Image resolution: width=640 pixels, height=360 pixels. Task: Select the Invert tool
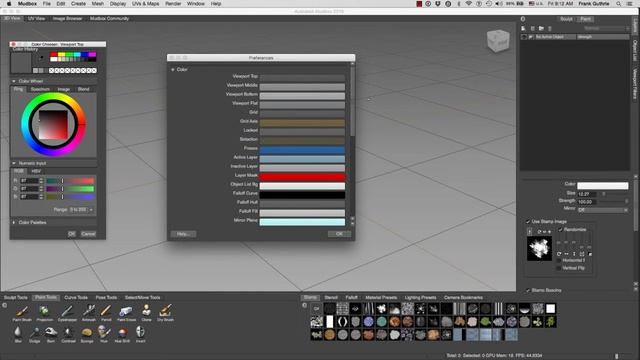140,333
